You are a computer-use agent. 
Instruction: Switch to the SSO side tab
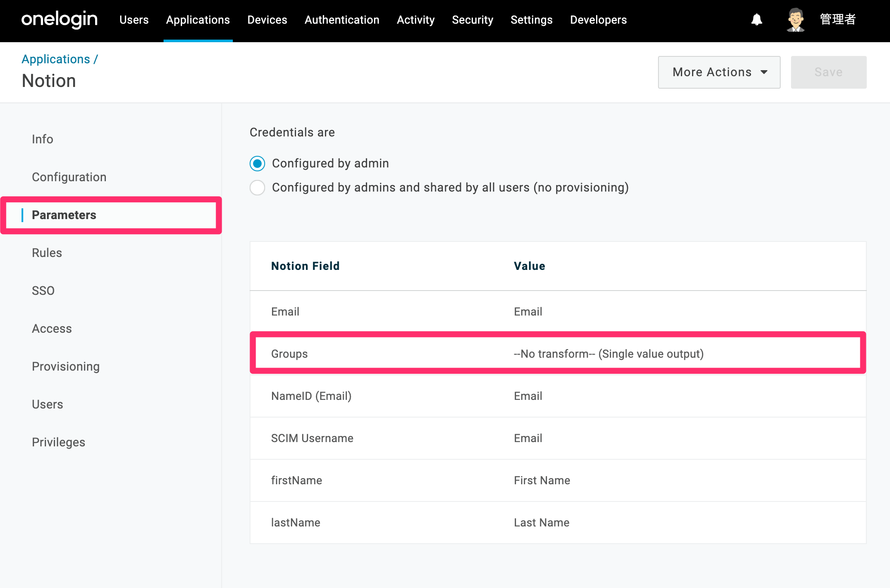43,291
